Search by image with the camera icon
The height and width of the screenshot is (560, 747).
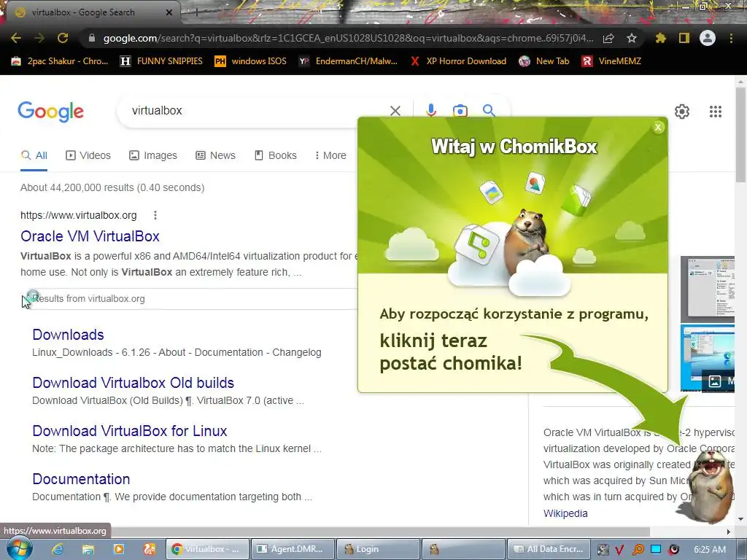[460, 111]
